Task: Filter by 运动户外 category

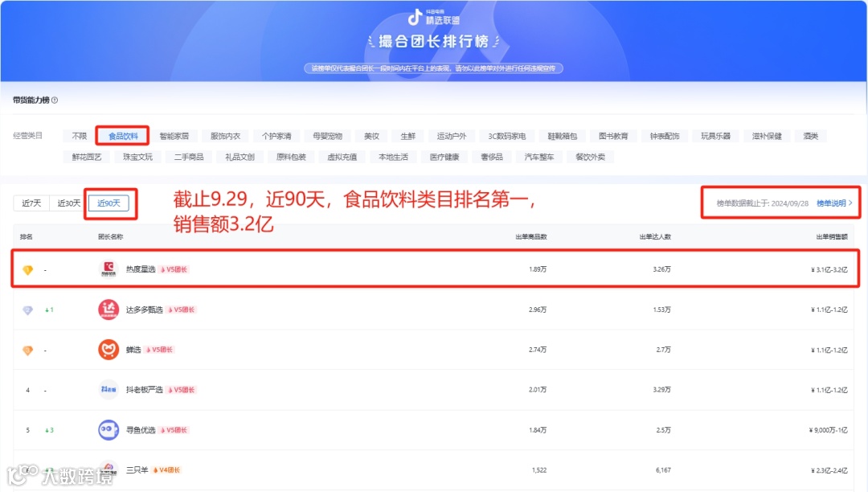Action: [452, 136]
